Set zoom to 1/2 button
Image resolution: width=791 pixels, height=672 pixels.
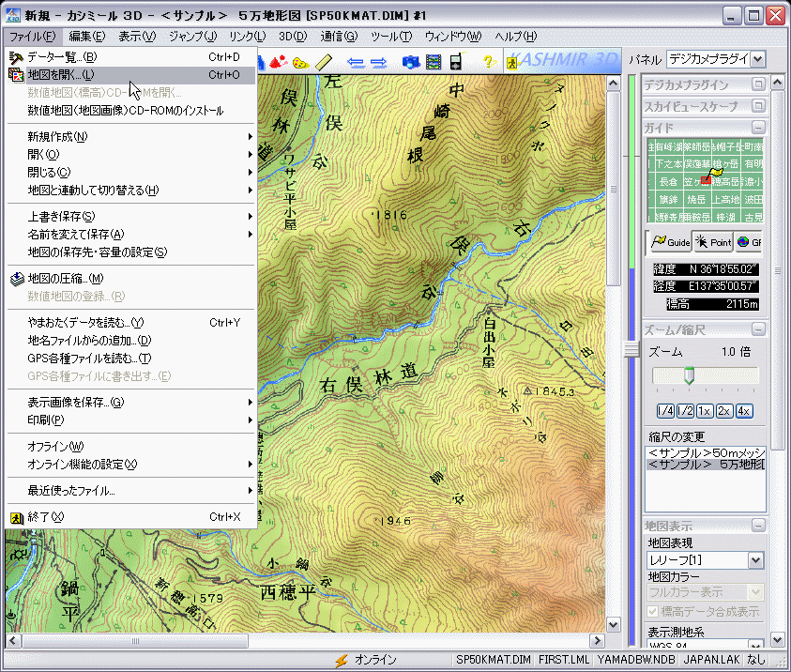[x=685, y=411]
